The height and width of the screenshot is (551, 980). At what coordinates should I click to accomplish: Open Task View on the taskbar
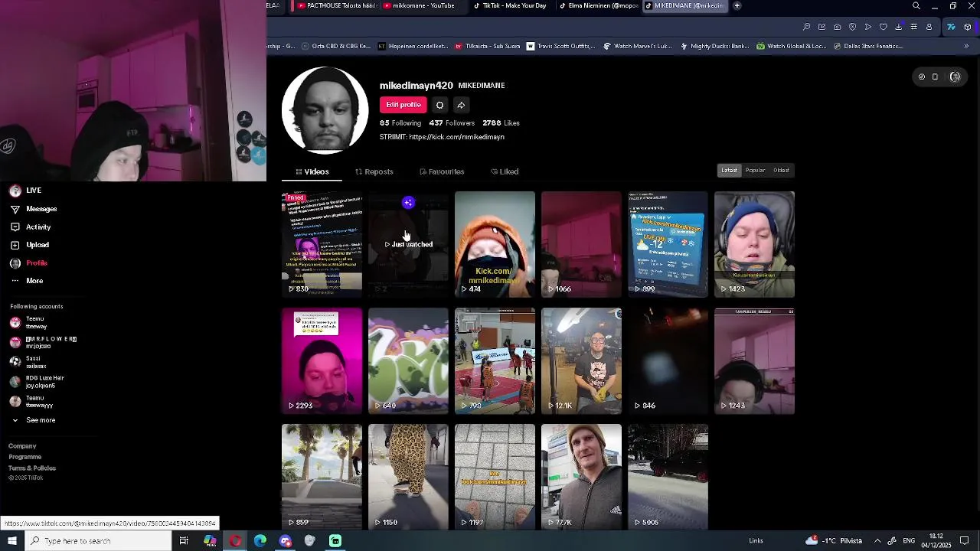(x=184, y=541)
